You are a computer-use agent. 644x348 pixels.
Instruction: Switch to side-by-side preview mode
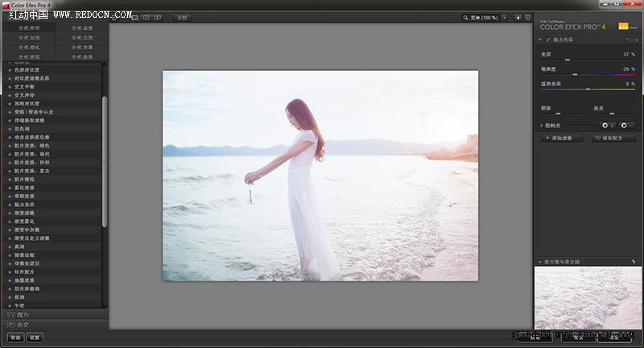point(157,17)
